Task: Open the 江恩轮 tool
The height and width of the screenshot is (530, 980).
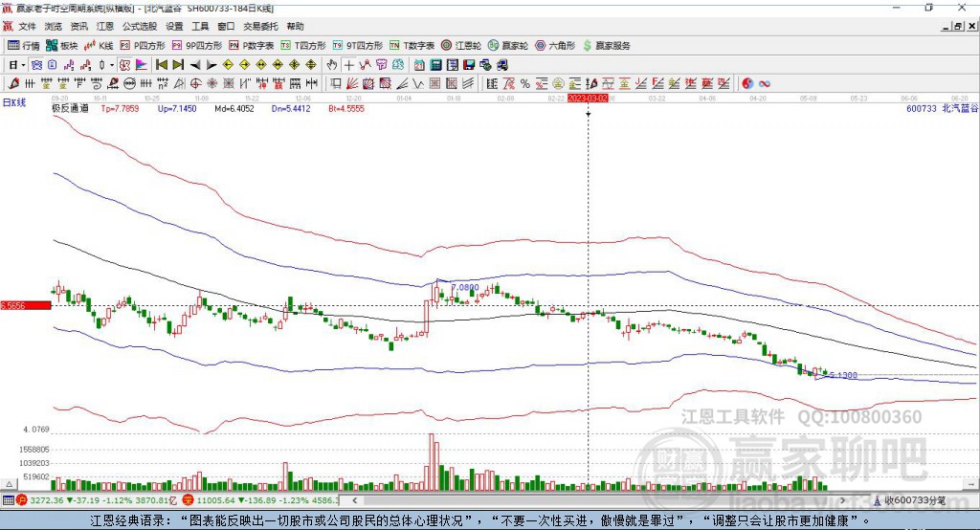Action: point(461,46)
